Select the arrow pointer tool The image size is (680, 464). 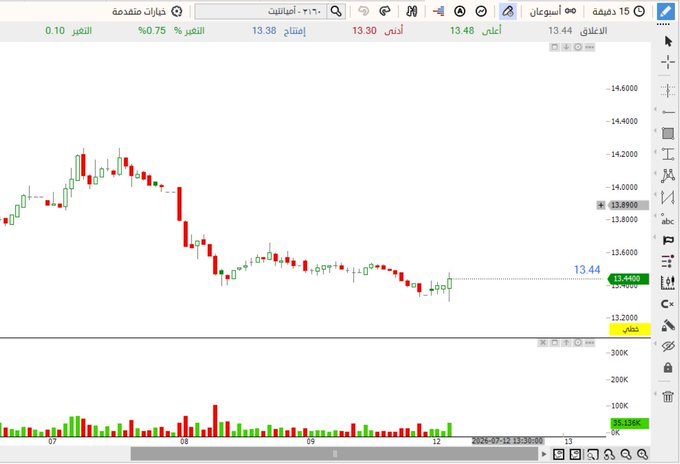click(668, 41)
